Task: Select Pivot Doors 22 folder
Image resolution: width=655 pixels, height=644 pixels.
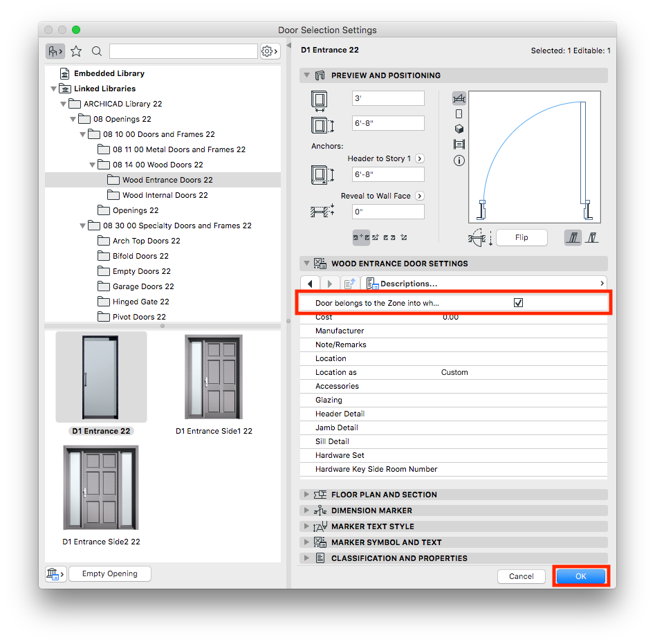Action: pos(139,317)
